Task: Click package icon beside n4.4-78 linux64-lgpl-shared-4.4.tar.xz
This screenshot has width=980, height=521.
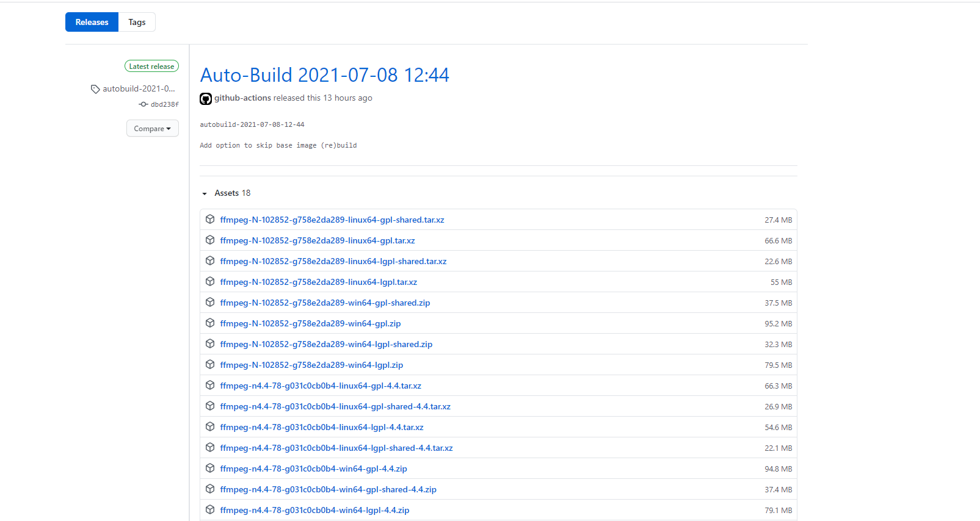Action: point(210,447)
